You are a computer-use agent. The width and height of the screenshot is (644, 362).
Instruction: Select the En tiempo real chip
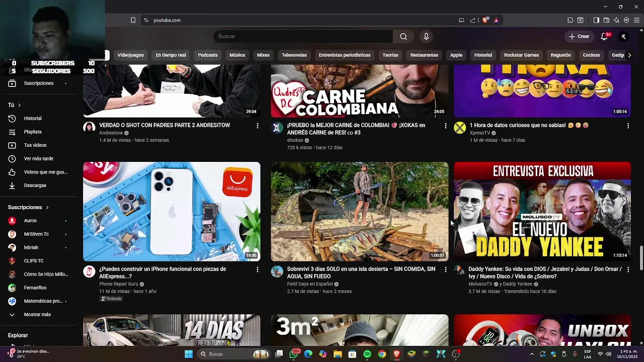pos(171,55)
